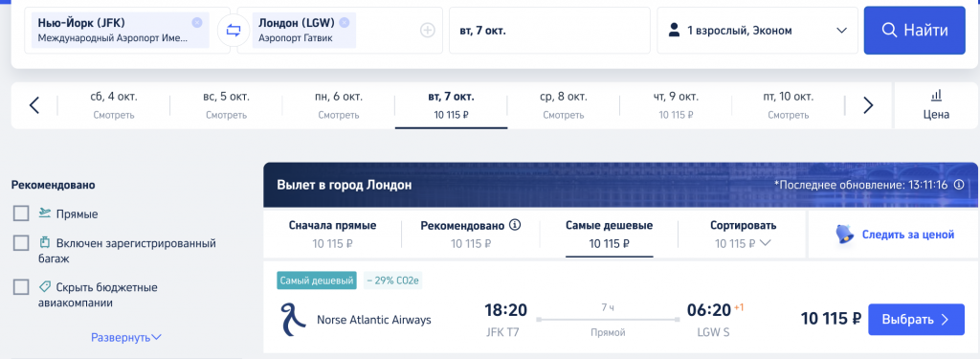The height and width of the screenshot is (359, 980).
Task: Tick Скрыть бюджетные авиакомпании checkbox
Action: coord(21,287)
